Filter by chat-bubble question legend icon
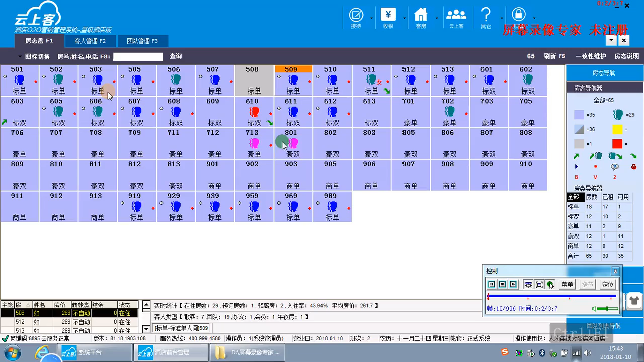644x362 pixels. click(x=614, y=167)
